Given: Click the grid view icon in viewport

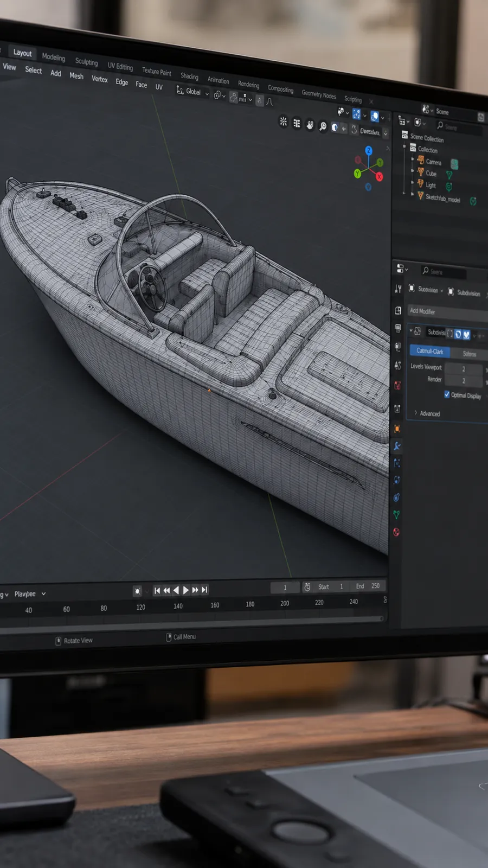Looking at the screenshot, I should pyautogui.click(x=297, y=124).
